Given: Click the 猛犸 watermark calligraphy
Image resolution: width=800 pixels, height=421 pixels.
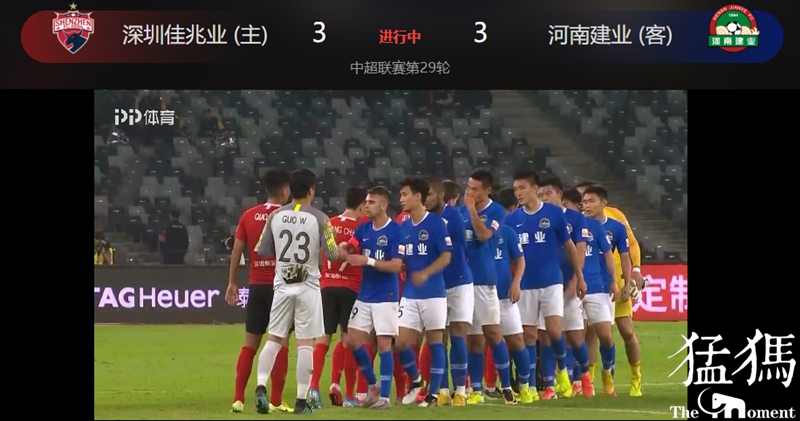Looking at the screenshot, I should [x=734, y=359].
